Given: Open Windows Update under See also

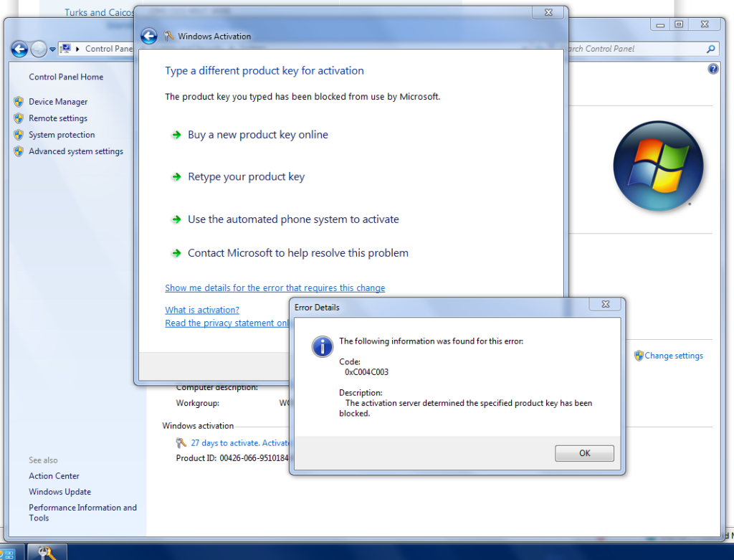Looking at the screenshot, I should coord(60,492).
